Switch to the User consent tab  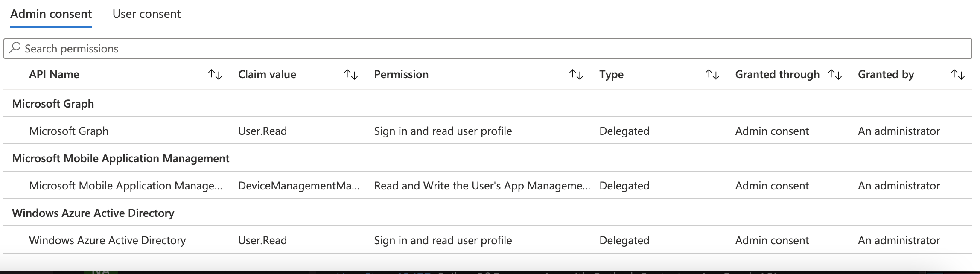[x=146, y=14]
